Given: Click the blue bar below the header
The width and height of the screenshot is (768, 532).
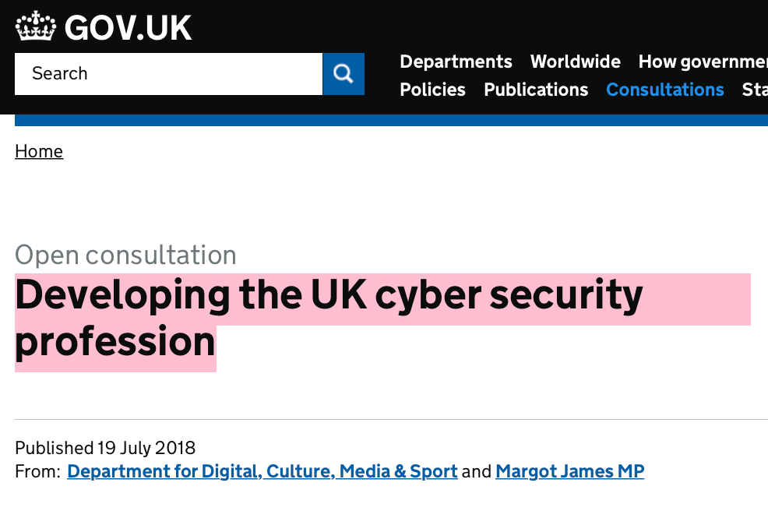Looking at the screenshot, I should coord(389,120).
